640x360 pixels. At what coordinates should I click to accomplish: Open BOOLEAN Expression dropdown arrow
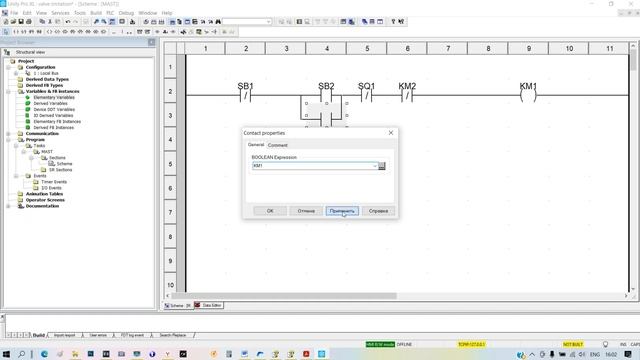[374, 166]
